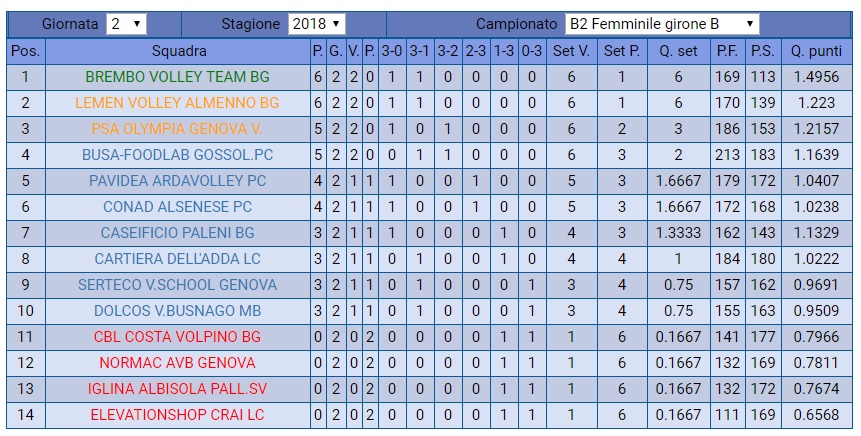Open IGLINA ALBISOLA PALL.SV team

pyautogui.click(x=177, y=388)
